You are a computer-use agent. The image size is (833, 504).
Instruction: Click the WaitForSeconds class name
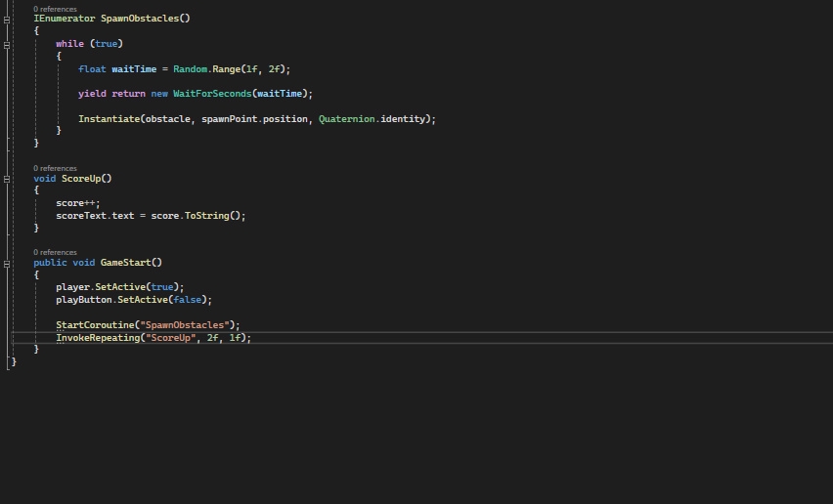pos(212,94)
